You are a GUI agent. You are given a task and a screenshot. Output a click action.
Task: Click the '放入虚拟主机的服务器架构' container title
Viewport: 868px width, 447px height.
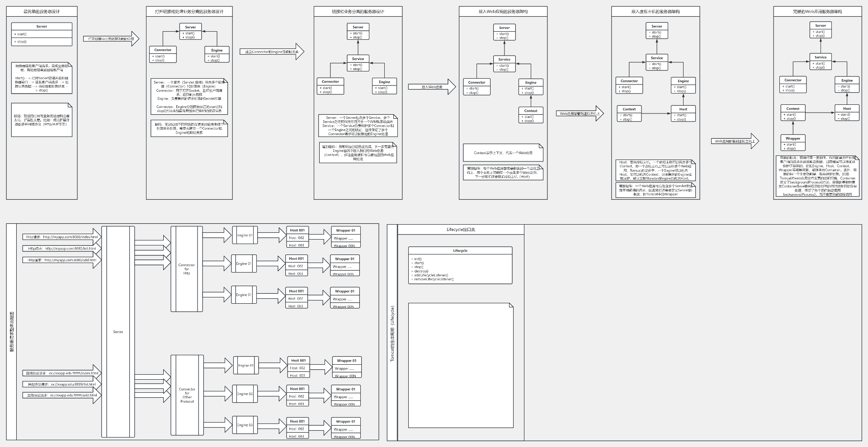655,11
